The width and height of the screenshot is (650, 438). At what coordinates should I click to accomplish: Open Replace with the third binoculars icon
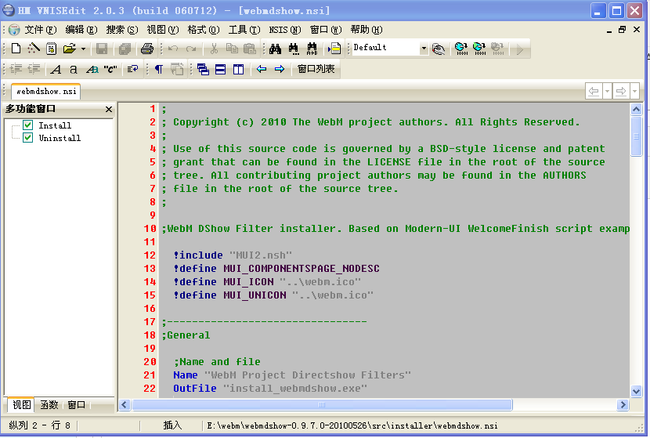312,48
